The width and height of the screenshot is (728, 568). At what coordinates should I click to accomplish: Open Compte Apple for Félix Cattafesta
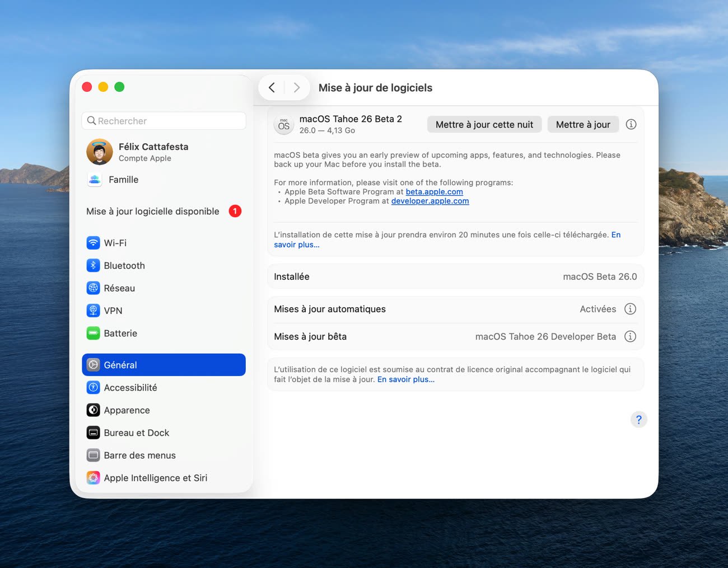point(145,158)
